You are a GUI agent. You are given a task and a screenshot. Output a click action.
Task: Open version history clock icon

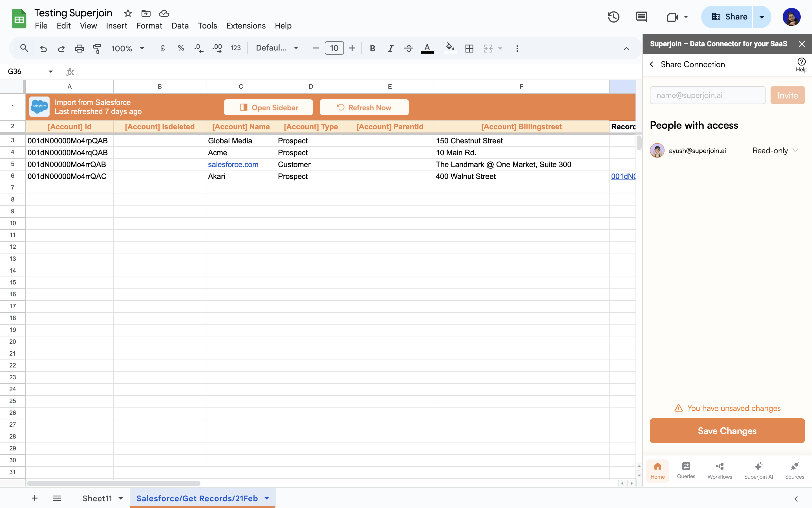pos(614,17)
